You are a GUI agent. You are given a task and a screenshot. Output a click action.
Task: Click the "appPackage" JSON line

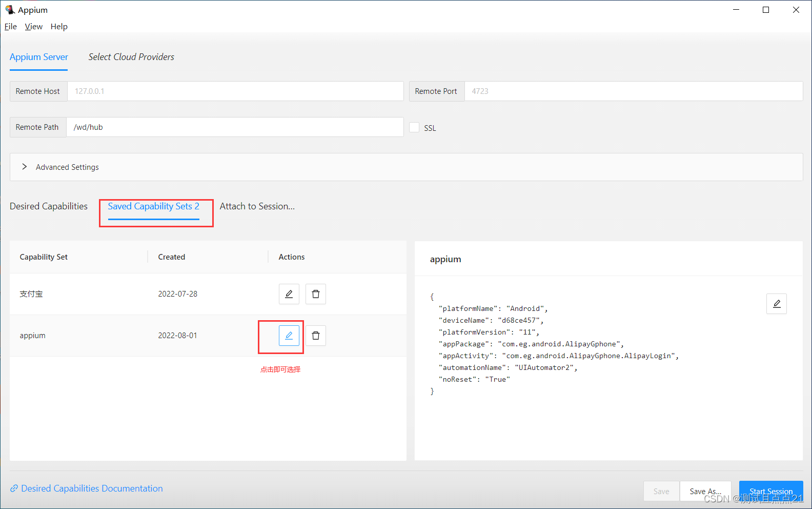(531, 344)
